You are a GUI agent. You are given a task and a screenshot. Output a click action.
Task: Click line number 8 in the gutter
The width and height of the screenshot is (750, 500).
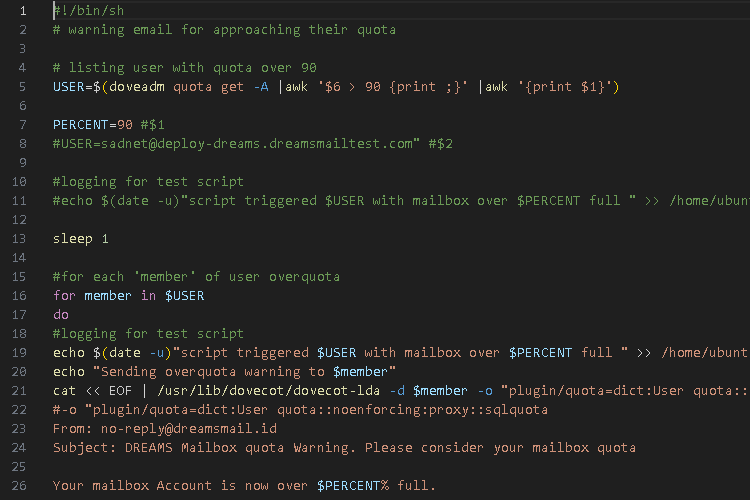21,144
